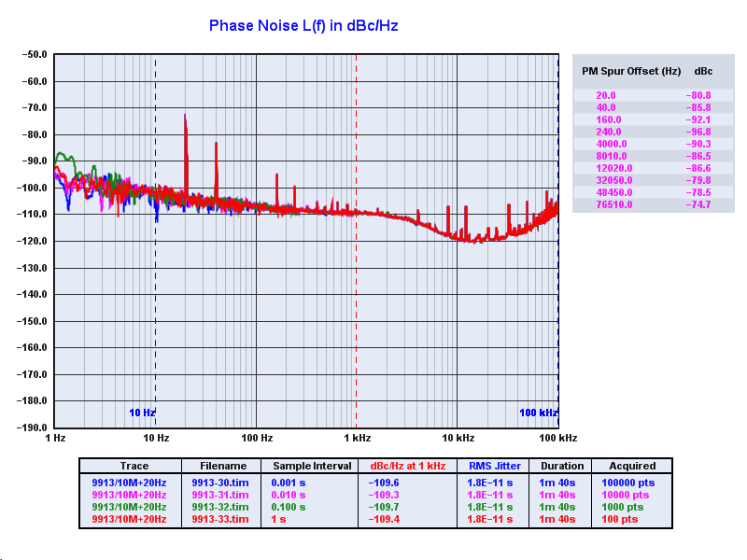
Task: Click the 10 kHz x-axis label
Action: pyautogui.click(x=458, y=438)
